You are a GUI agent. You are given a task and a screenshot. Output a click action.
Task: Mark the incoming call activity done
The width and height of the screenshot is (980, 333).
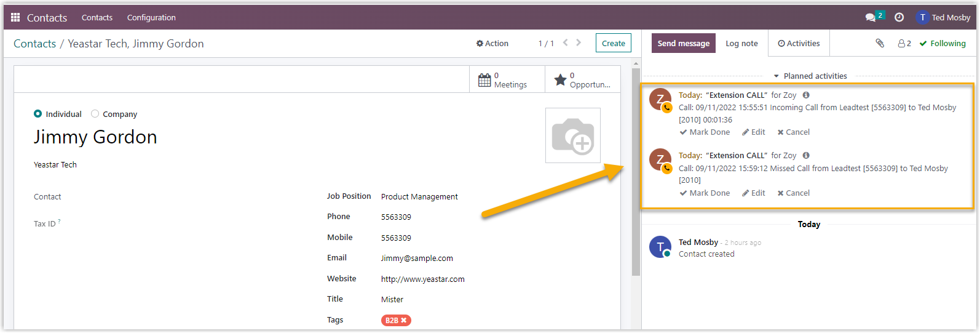coord(705,132)
